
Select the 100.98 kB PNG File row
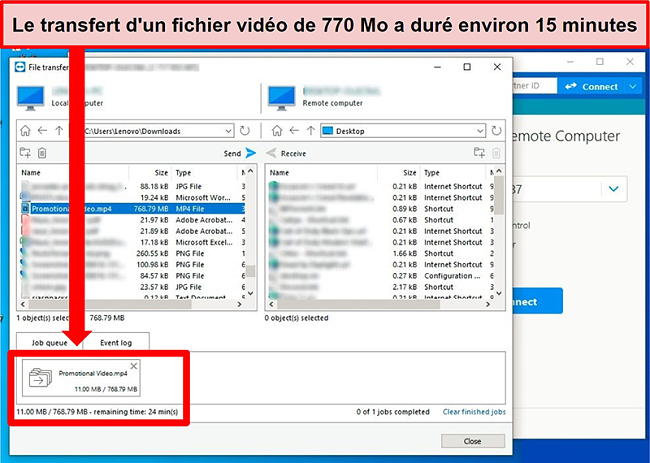click(x=133, y=264)
